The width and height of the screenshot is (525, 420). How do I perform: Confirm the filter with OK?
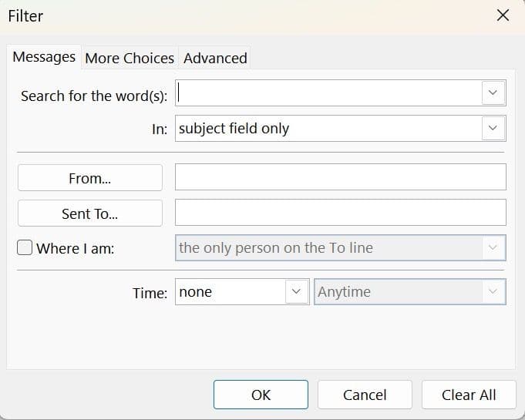tap(261, 395)
